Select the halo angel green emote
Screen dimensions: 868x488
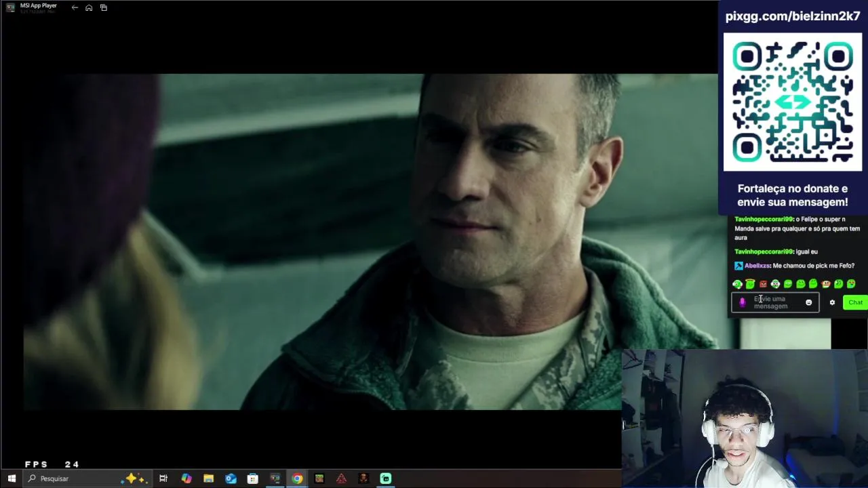(750, 284)
